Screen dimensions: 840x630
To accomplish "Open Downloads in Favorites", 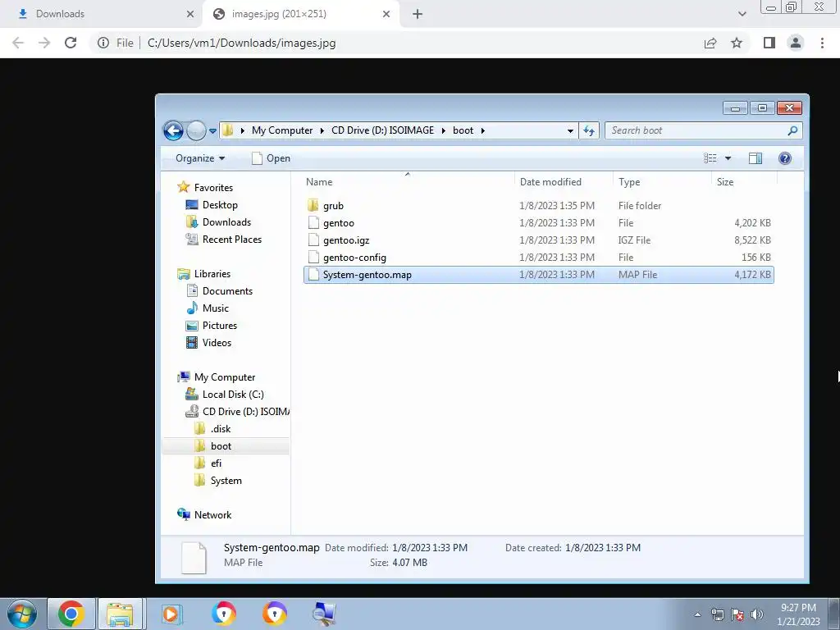I will coord(226,221).
